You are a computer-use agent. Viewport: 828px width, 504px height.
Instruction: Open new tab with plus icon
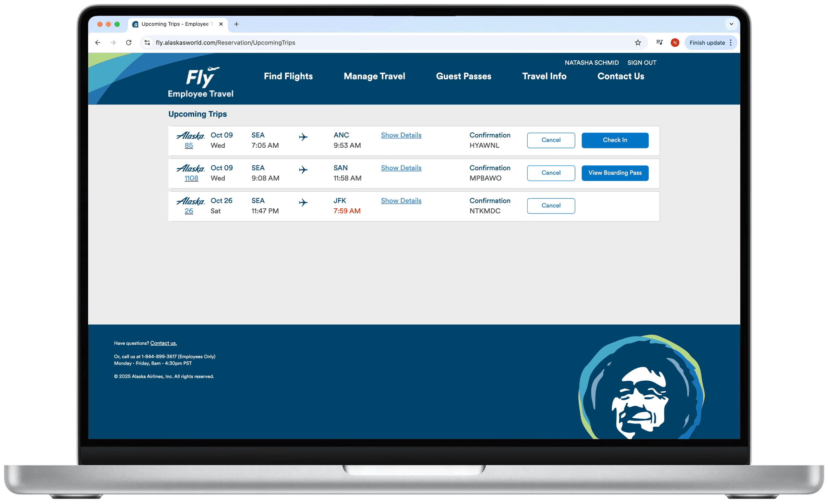pyautogui.click(x=236, y=24)
